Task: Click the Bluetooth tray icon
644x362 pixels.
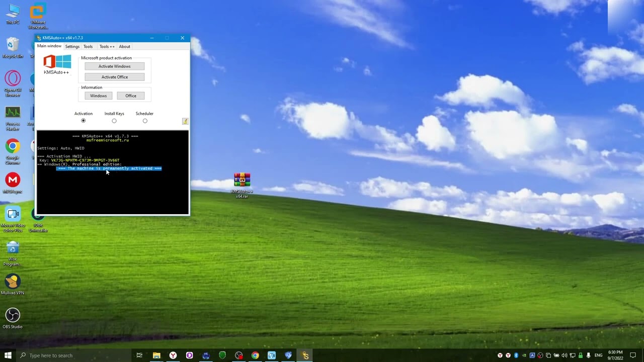Action: tap(516, 355)
